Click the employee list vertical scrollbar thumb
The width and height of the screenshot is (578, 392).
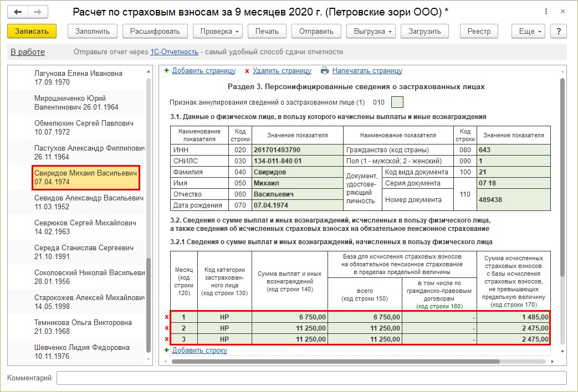click(x=149, y=306)
